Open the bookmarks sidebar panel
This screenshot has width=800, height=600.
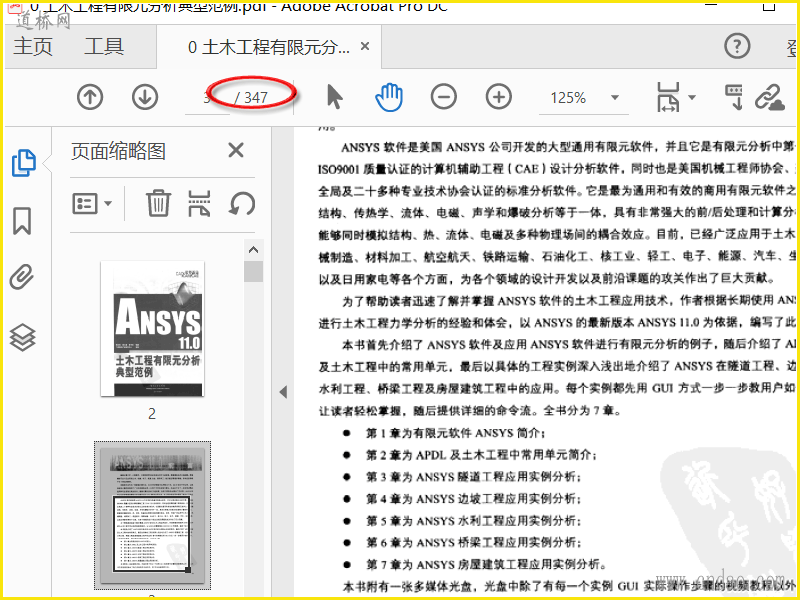[x=22, y=221]
